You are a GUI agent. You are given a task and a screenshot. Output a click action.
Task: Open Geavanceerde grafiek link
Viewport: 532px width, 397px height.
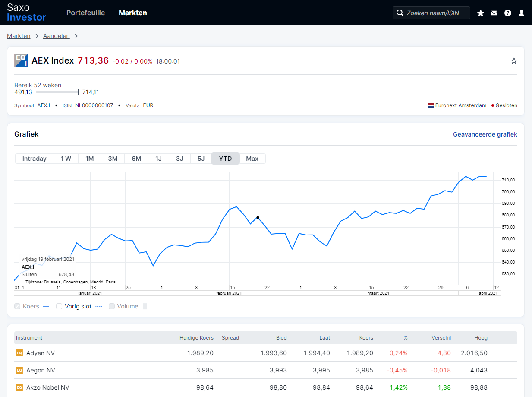tap(485, 134)
